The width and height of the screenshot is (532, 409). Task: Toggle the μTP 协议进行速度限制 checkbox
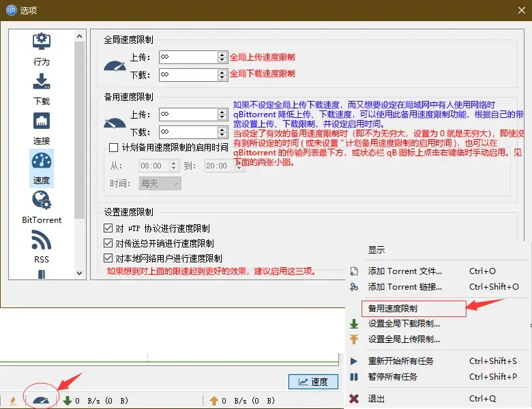108,228
